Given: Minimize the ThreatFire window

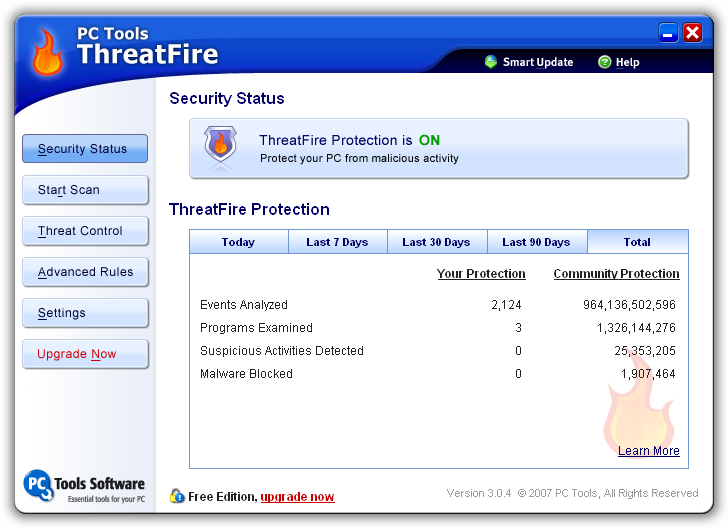Looking at the screenshot, I should coord(669,33).
